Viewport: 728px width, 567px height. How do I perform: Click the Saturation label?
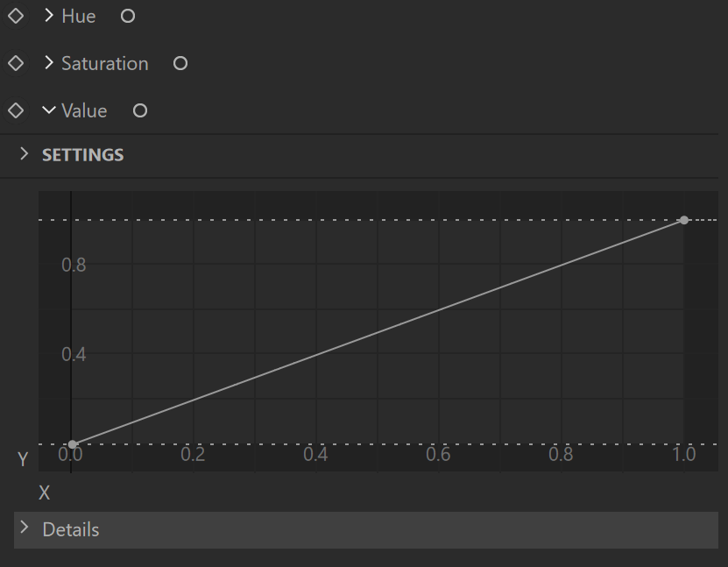pyautogui.click(x=105, y=64)
